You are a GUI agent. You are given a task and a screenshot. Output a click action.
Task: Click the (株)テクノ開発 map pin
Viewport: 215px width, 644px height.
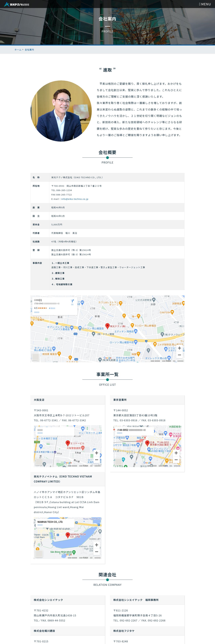[x=93, y=334]
